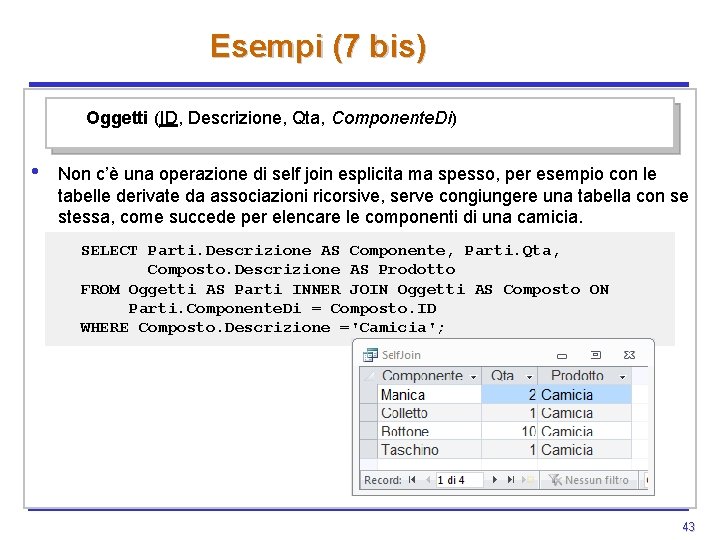This screenshot has width=720, height=540.
Task: Open the Qta column dropdown arrow
Action: (x=529, y=377)
